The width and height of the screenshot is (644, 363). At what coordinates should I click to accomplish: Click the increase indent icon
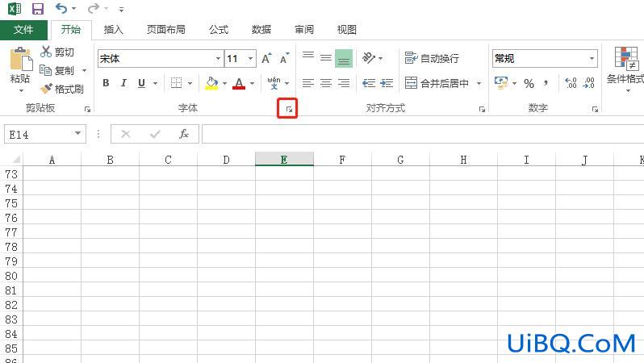[x=387, y=83]
